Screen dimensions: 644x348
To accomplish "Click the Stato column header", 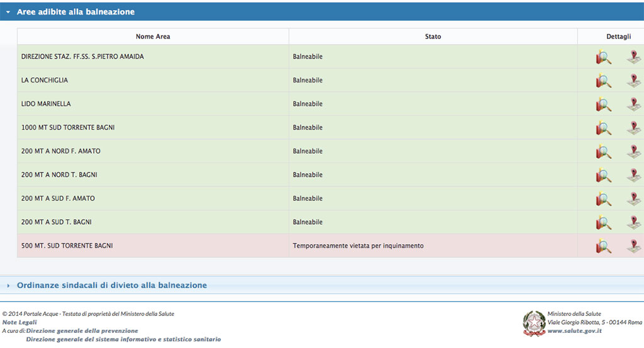I will point(433,36).
